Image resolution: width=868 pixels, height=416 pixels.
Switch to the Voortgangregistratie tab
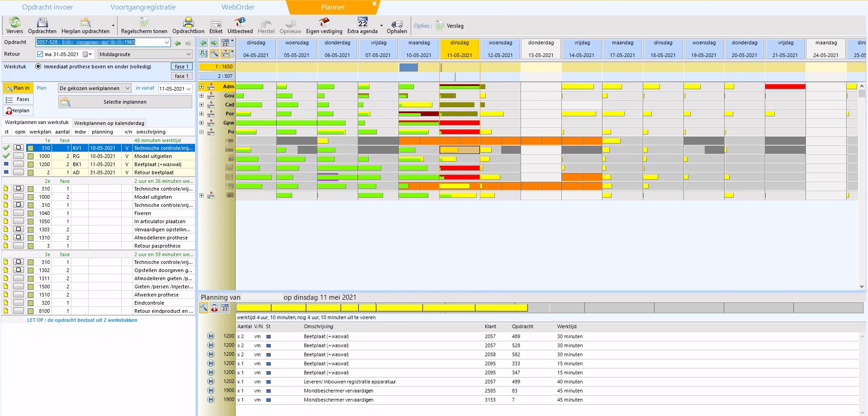click(143, 7)
